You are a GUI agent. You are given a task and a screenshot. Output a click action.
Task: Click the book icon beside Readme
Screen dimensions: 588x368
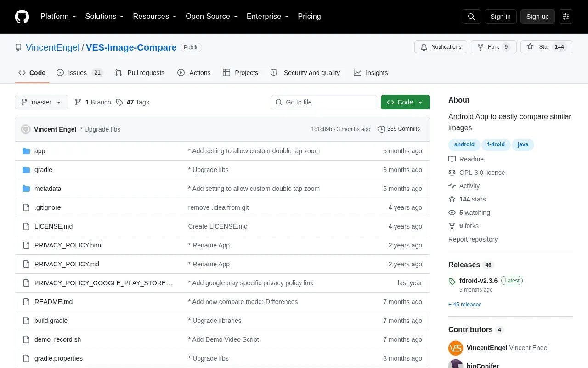click(x=452, y=159)
